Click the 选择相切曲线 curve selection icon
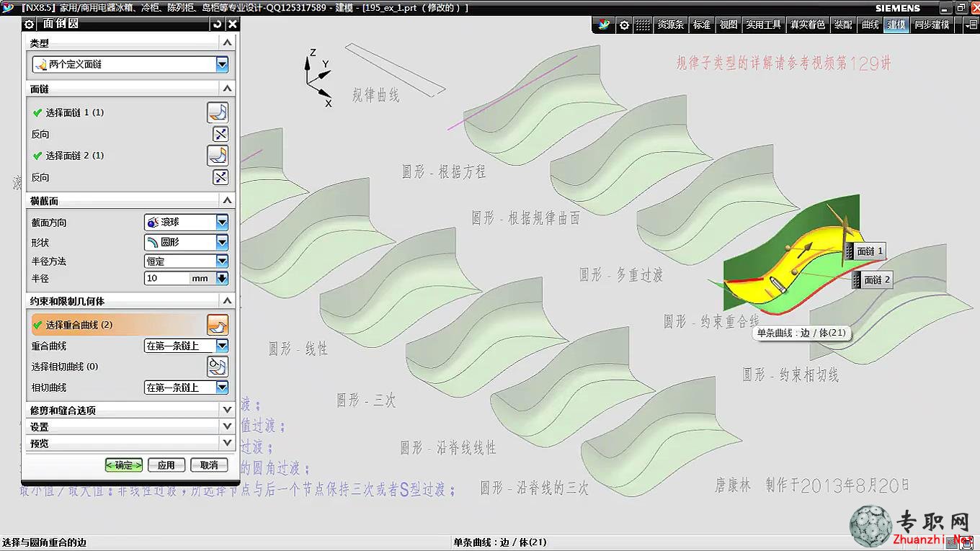The width and height of the screenshot is (980, 551). pyautogui.click(x=218, y=367)
